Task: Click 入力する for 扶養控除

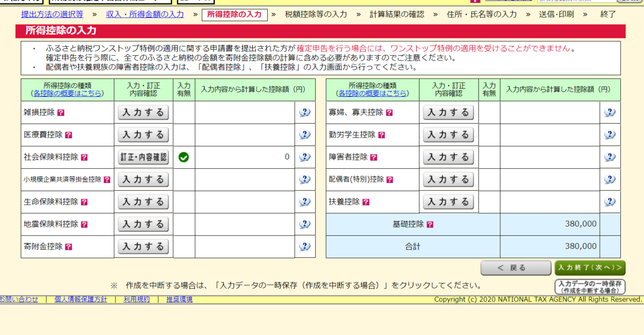Action: point(449,202)
